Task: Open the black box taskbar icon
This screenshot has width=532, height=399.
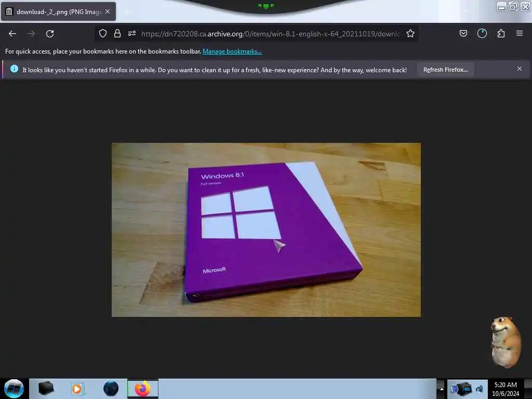Action: [x=46, y=389]
